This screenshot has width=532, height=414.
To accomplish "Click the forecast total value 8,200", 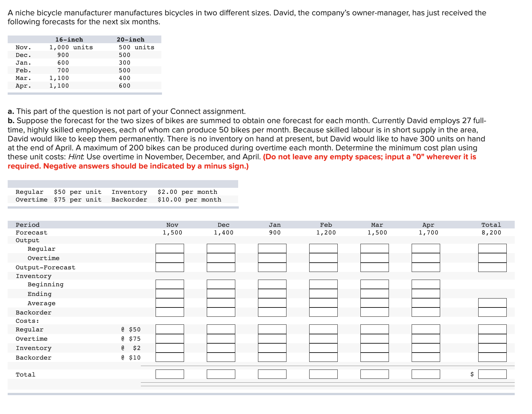I will (491, 233).
